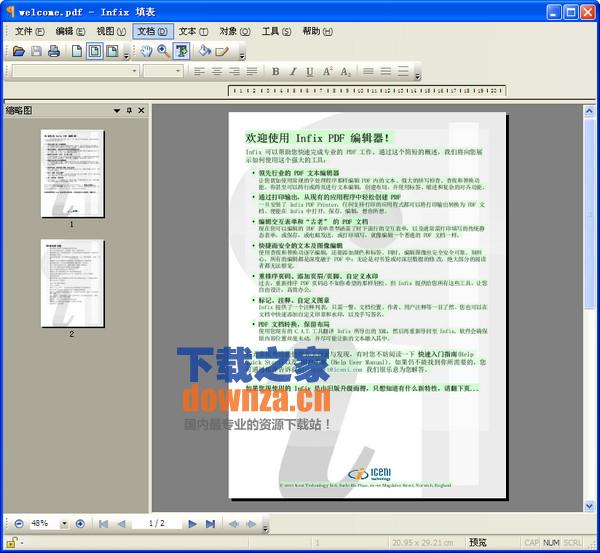Apply superscript formatting
Screen dimensions: 600x553
328,71
